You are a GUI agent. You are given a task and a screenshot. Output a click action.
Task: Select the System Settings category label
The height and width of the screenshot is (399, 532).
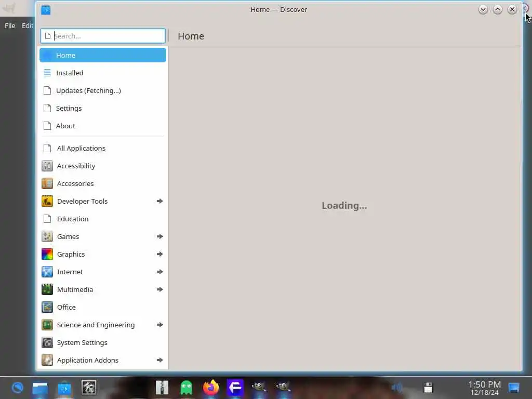tap(82, 343)
